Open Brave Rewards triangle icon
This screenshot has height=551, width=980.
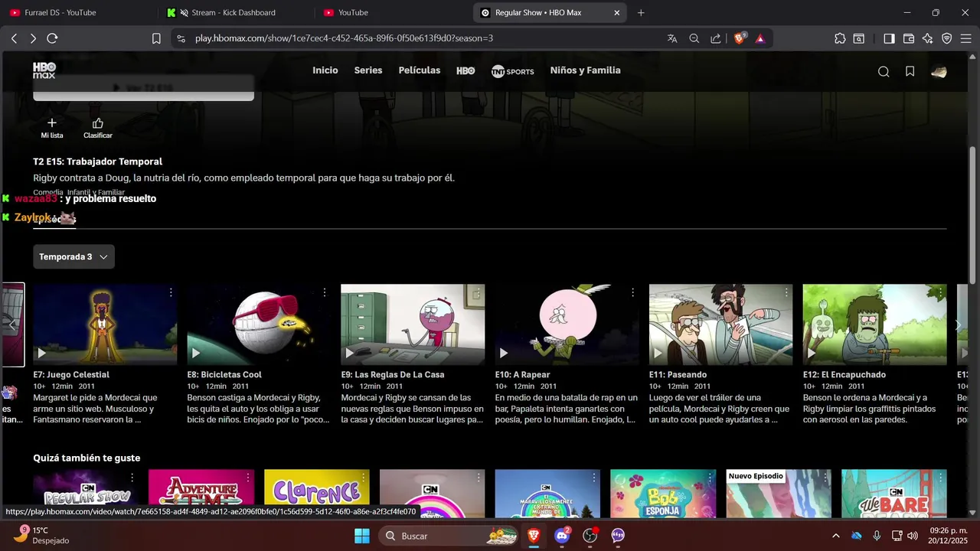tap(760, 38)
